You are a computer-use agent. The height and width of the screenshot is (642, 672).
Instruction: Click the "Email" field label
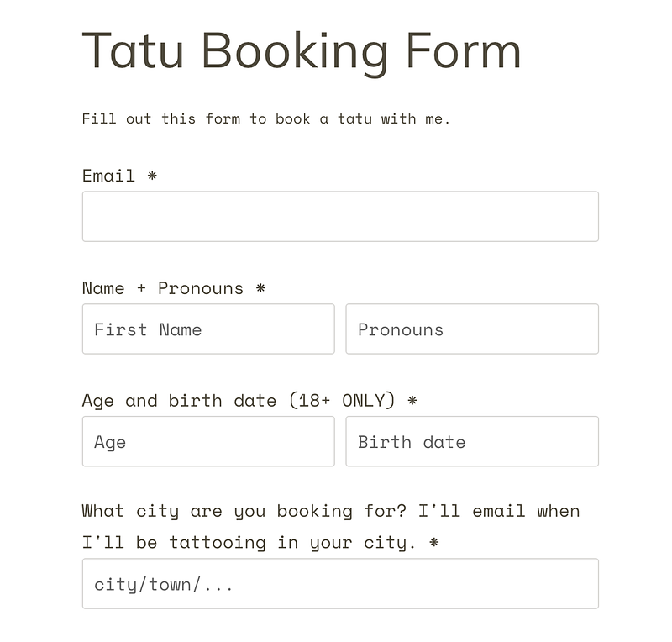click(108, 176)
